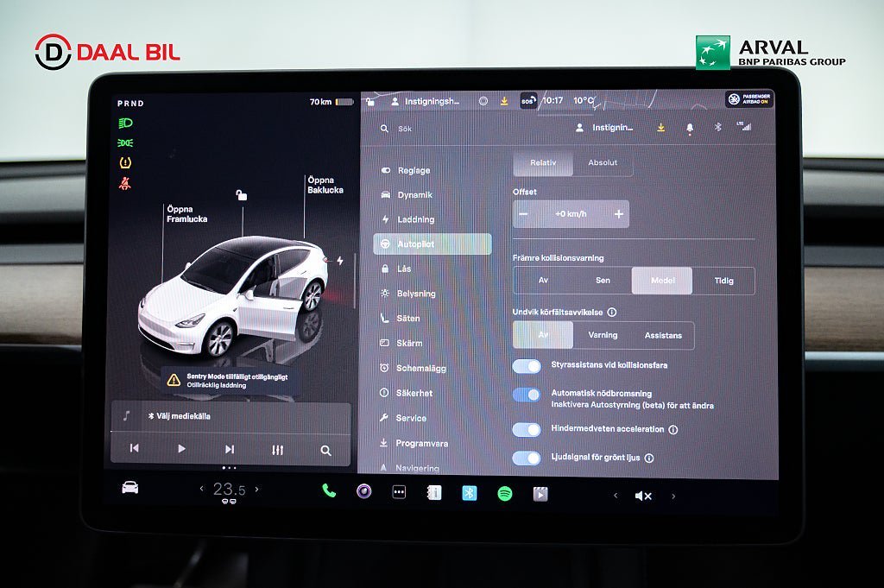Tap the Bluetooth app icon in dock

pos(469,493)
